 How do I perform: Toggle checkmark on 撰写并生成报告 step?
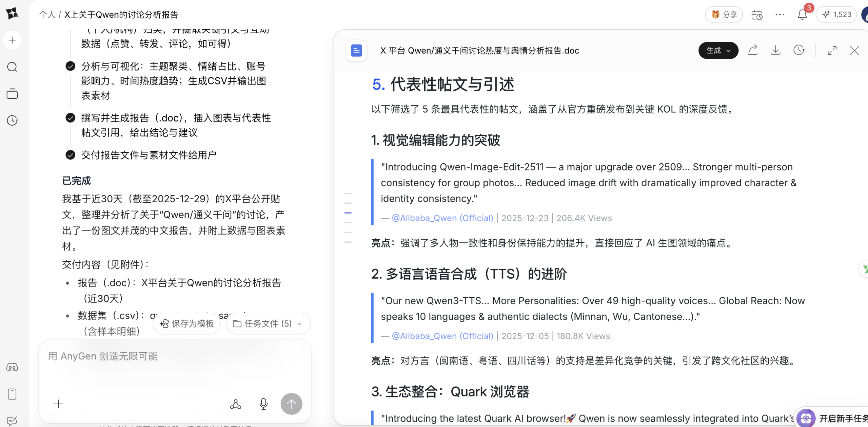click(x=70, y=118)
